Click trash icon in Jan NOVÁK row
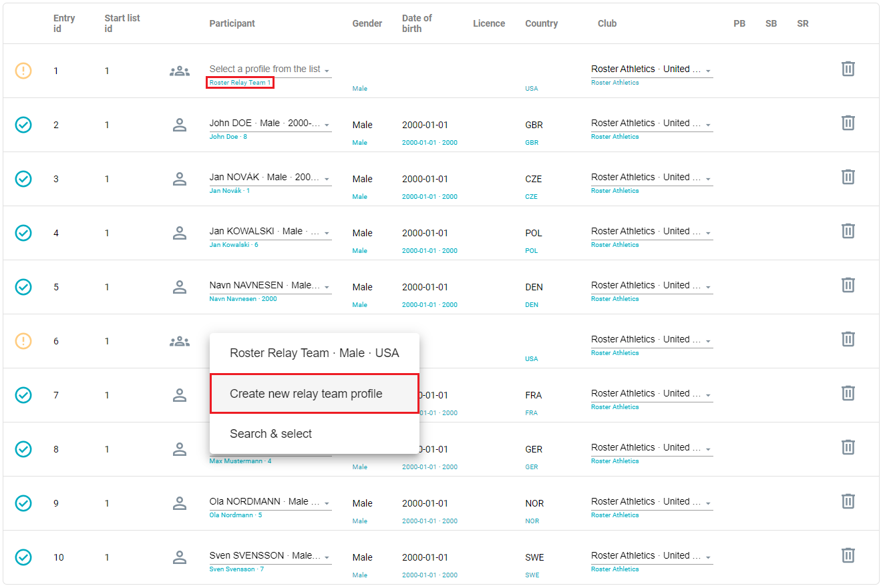Screen dimensions: 883x588 pyautogui.click(x=848, y=177)
